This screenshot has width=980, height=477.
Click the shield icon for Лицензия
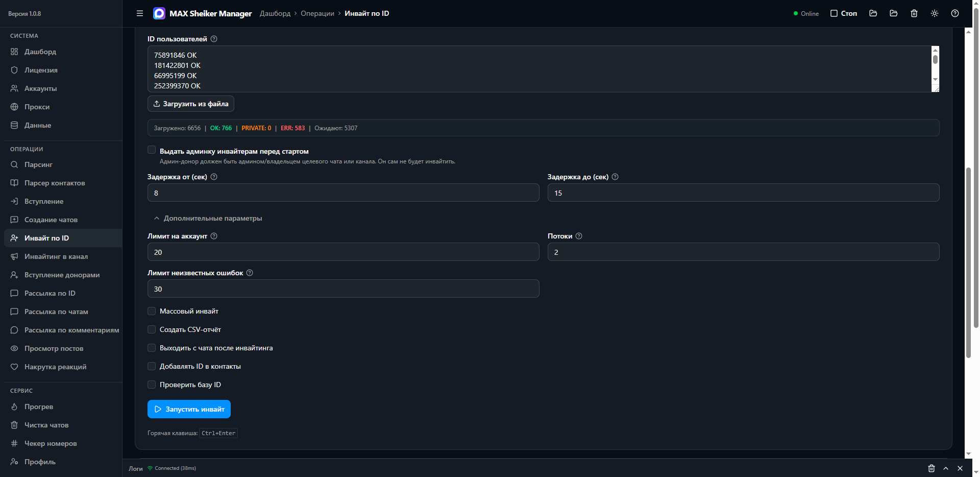pos(14,70)
